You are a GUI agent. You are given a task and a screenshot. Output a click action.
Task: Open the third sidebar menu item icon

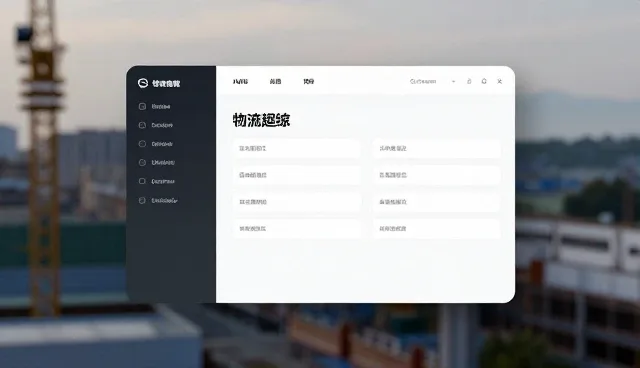(142, 144)
